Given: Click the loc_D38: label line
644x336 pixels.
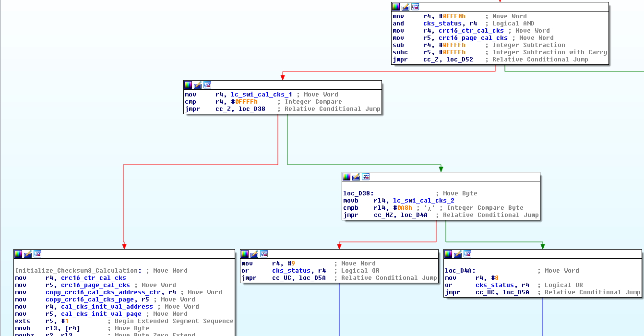Looking at the screenshot, I should [x=358, y=193].
